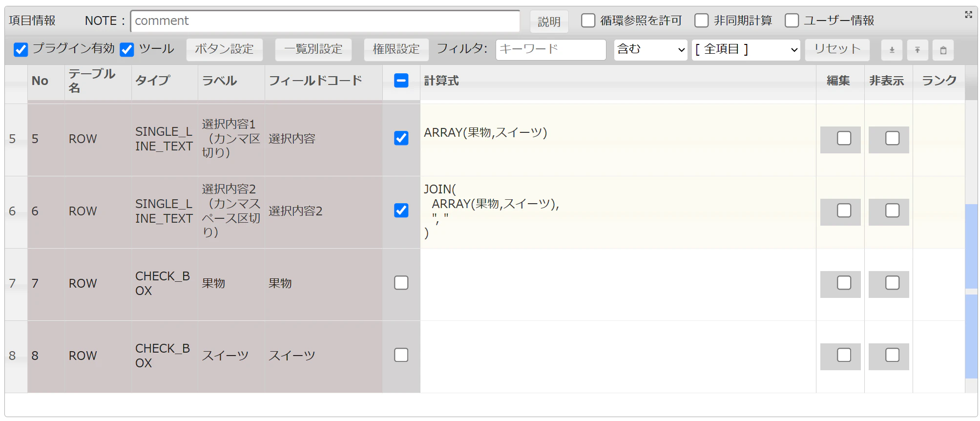Click the row 5 ARRAY(果物,スイーツ) formula cell

(x=618, y=139)
